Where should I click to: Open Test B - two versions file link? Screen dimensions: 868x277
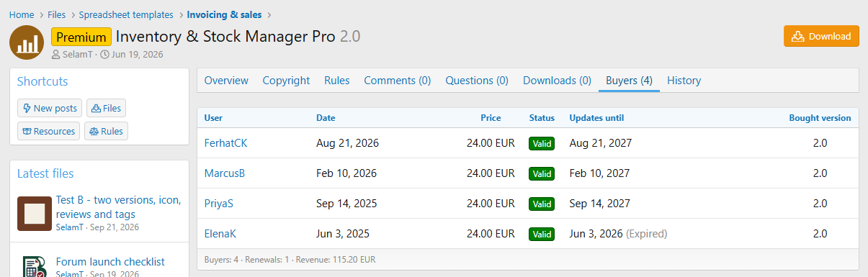click(118, 207)
